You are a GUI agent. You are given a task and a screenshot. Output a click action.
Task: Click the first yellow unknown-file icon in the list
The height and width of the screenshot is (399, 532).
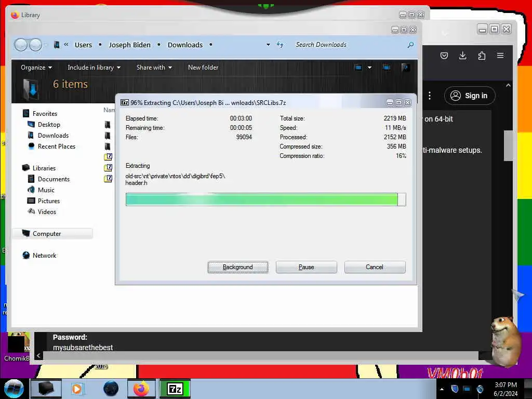click(x=108, y=157)
